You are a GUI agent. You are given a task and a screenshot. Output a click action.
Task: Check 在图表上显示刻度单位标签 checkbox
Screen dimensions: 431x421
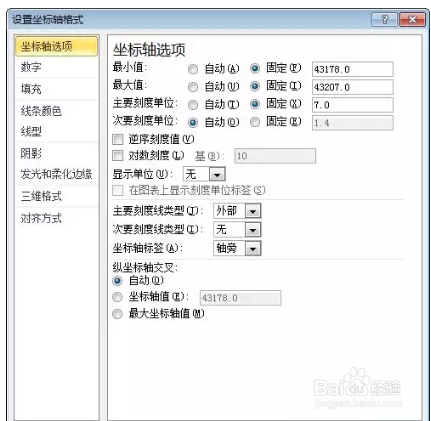tap(118, 190)
